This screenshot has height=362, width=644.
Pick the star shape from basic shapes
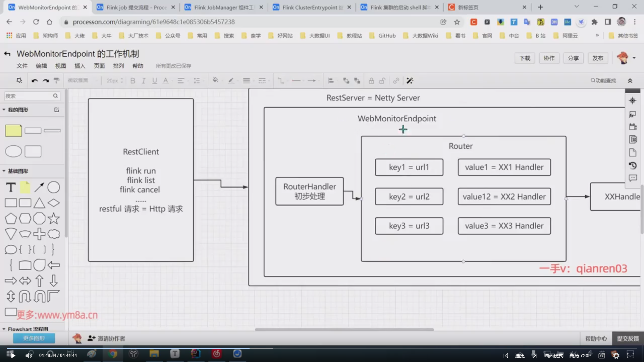54,219
